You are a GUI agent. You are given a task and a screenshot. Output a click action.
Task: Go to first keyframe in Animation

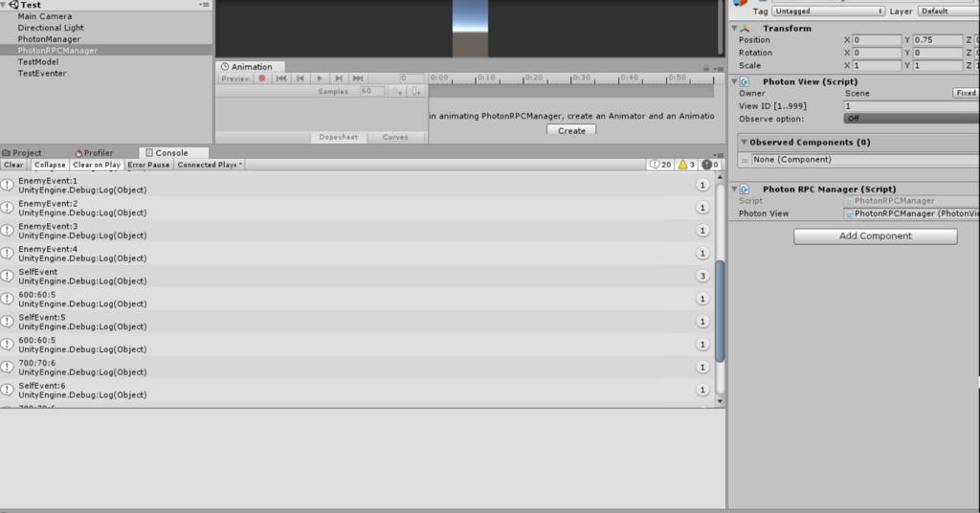tap(281, 78)
